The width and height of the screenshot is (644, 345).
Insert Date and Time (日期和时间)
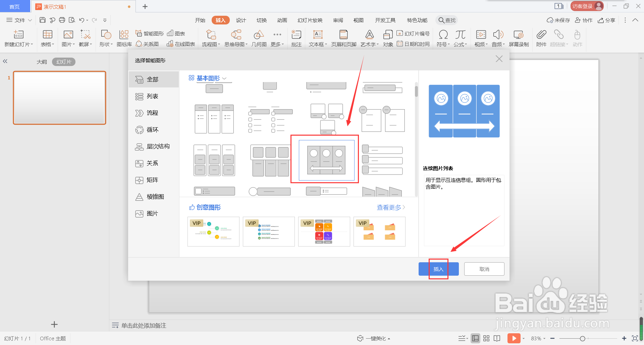pos(413,44)
